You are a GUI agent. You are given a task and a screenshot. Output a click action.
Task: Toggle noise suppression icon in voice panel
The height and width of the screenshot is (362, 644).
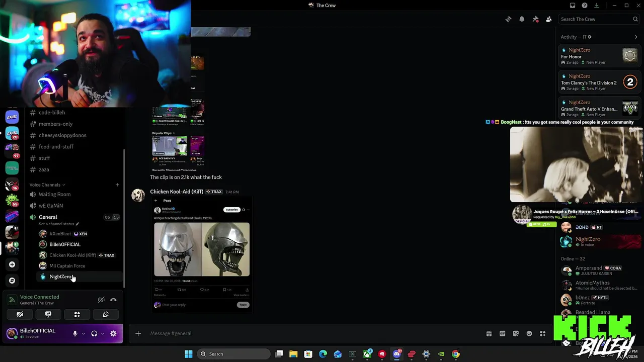(x=101, y=300)
